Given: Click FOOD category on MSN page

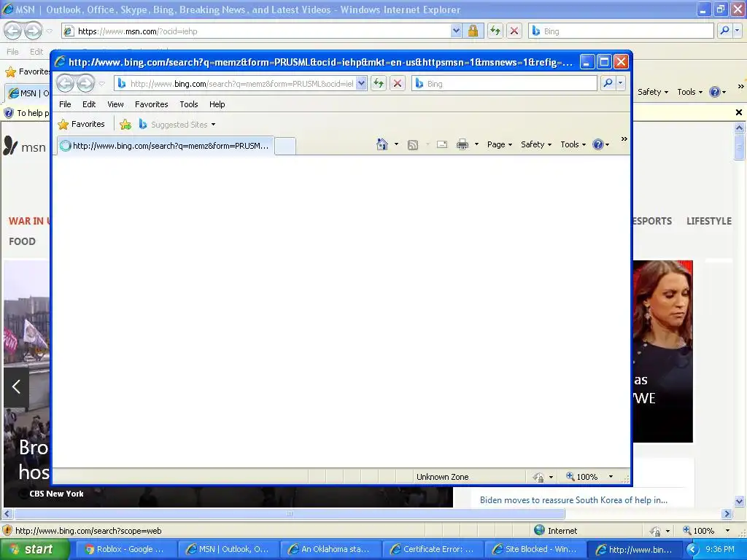Looking at the screenshot, I should [x=22, y=241].
